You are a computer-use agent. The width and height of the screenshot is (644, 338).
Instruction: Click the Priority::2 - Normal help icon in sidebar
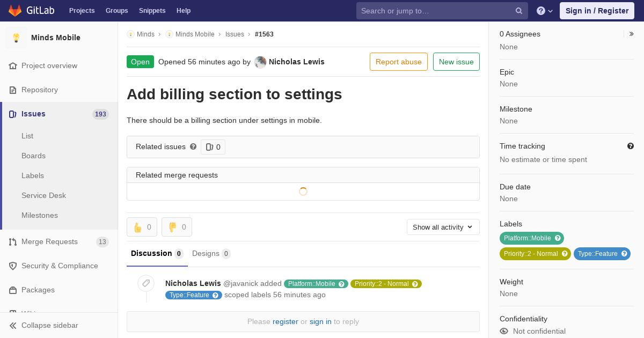(x=565, y=254)
